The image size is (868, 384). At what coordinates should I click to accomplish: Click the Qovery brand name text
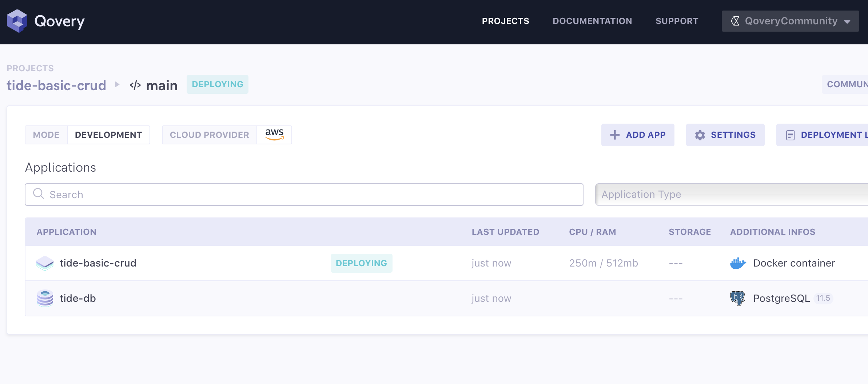(x=59, y=21)
